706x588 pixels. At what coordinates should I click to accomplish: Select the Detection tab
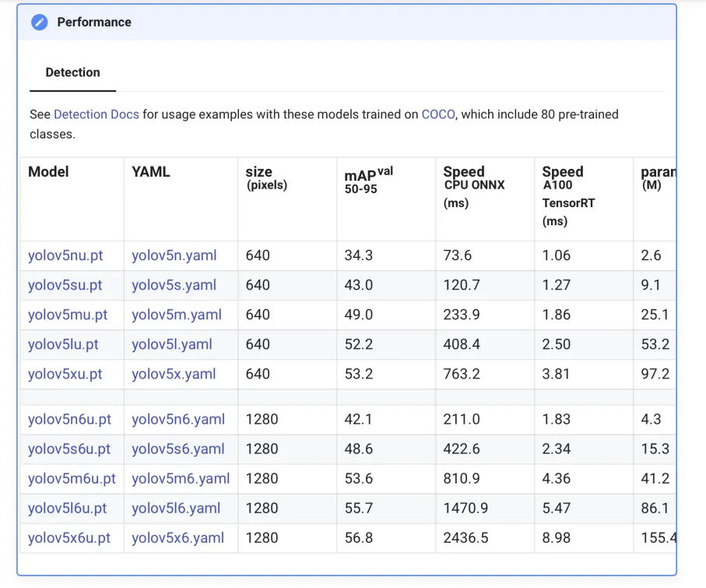click(72, 72)
